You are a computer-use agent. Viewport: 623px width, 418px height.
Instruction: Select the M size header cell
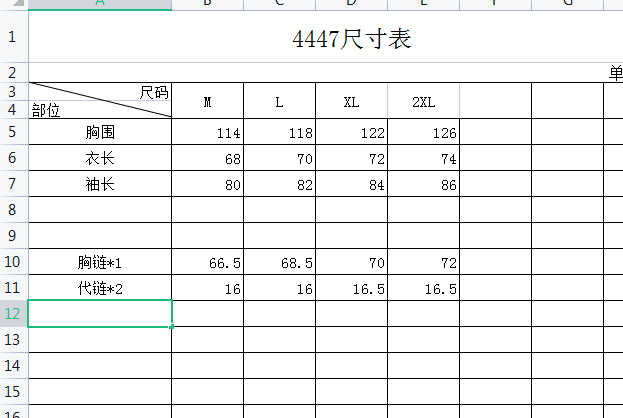(207, 102)
